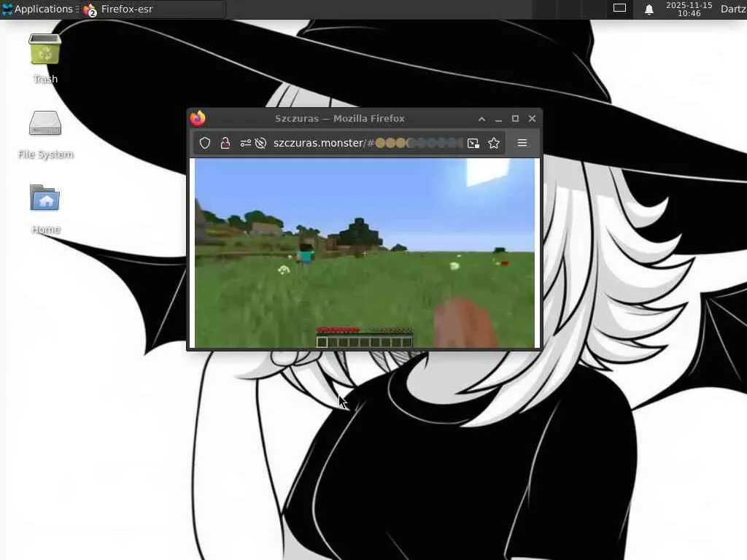Viewport: 747px width, 560px height.
Task: Select the File System desktop icon
Action: [45, 135]
